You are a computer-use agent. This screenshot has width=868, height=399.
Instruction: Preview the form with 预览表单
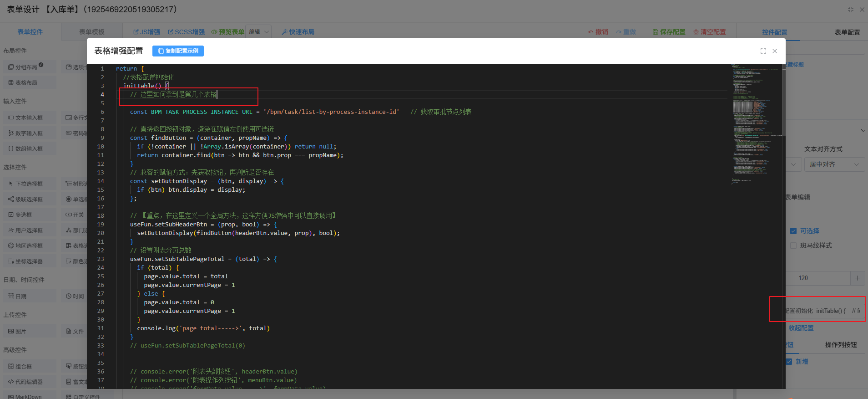pyautogui.click(x=227, y=32)
